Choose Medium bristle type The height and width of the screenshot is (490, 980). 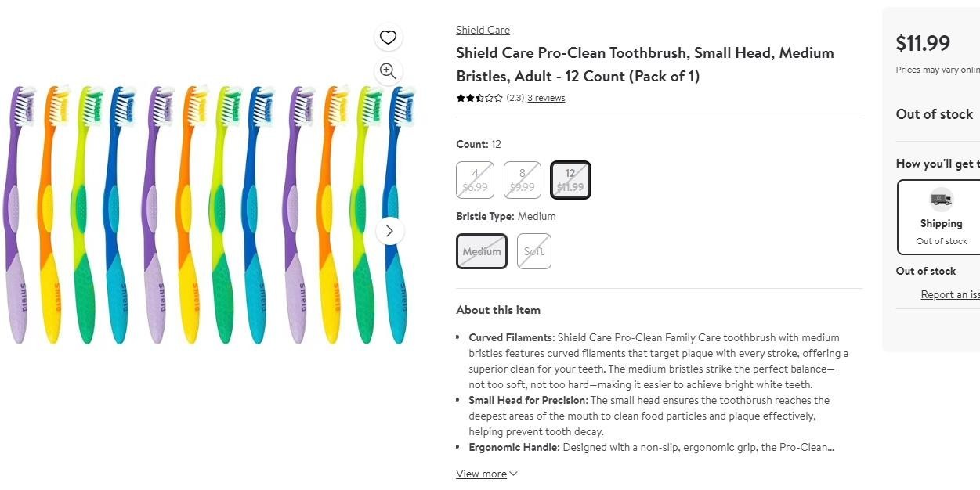(x=482, y=251)
